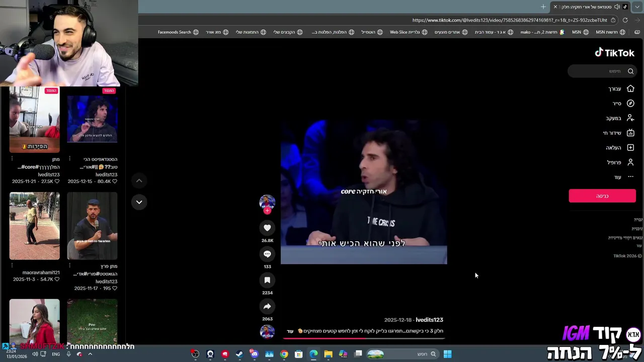
Task: Open Google Chrome from taskbar
Action: click(x=284, y=354)
